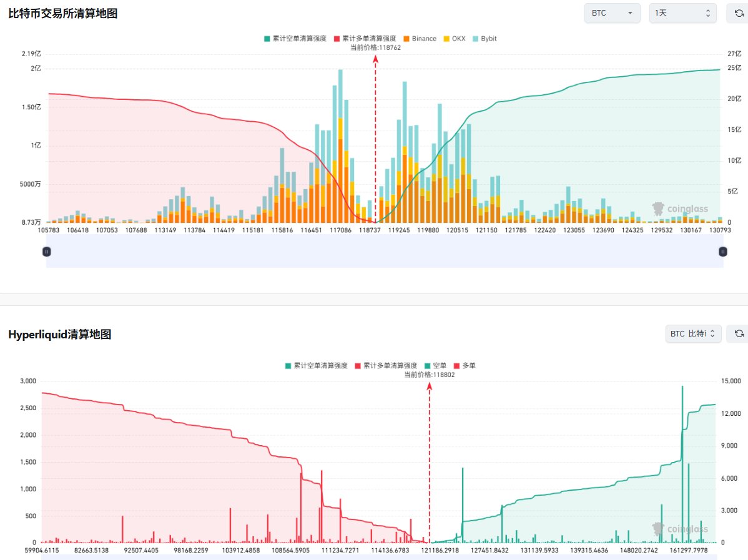This screenshot has height=560, width=748.
Task: Click the coinglass watermark in top chart
Action: pos(681,209)
